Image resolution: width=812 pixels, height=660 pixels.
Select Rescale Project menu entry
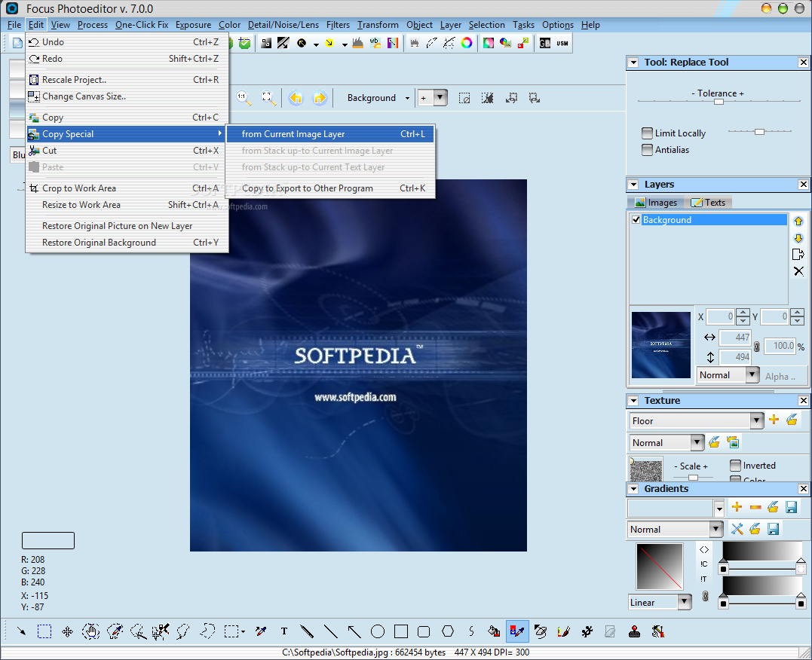coord(127,80)
